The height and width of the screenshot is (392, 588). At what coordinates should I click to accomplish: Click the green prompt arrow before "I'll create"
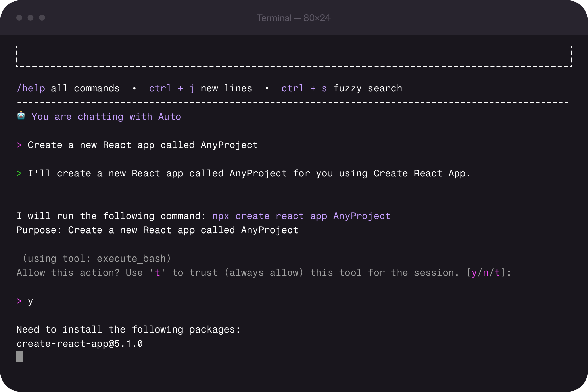pos(19,173)
